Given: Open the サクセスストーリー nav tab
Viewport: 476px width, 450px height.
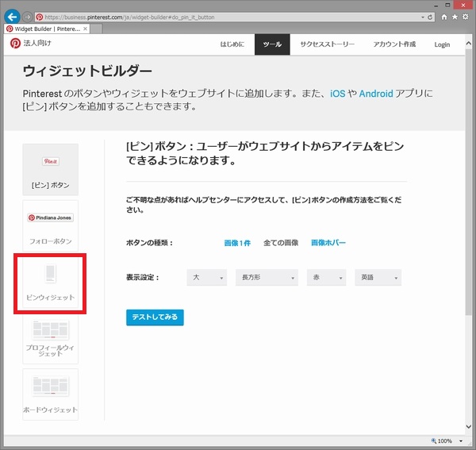Looking at the screenshot, I should (325, 44).
